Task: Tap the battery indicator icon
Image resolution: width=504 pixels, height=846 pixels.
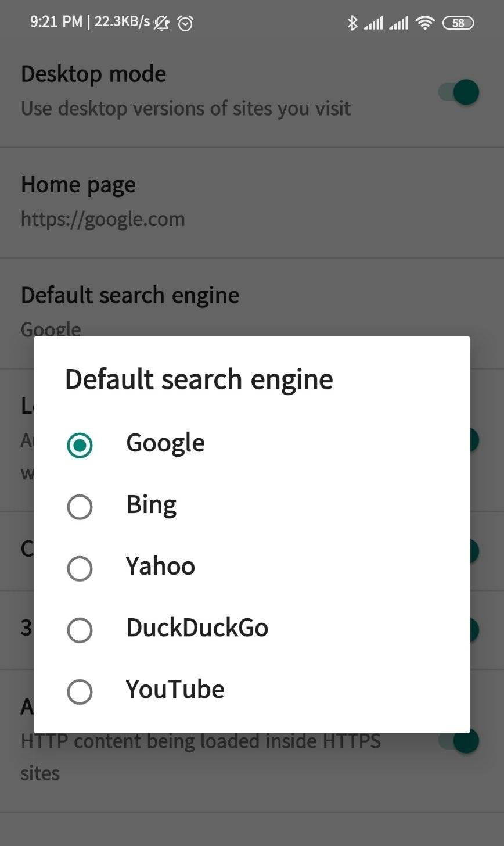Action: [458, 23]
